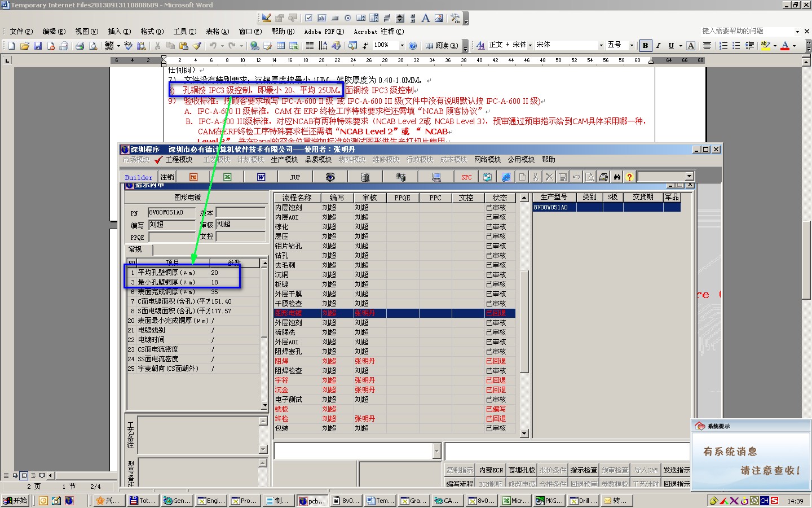Screen dimensions: 812x508
Task: Click the binoculars find icon in ERP toolbar
Action: pos(617,177)
